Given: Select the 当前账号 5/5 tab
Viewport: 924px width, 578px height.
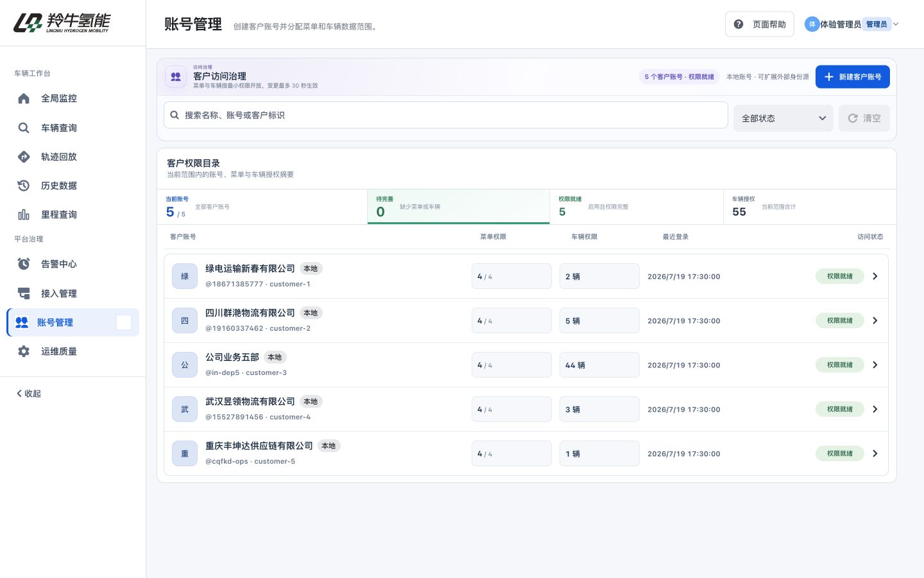Looking at the screenshot, I should click(262, 207).
